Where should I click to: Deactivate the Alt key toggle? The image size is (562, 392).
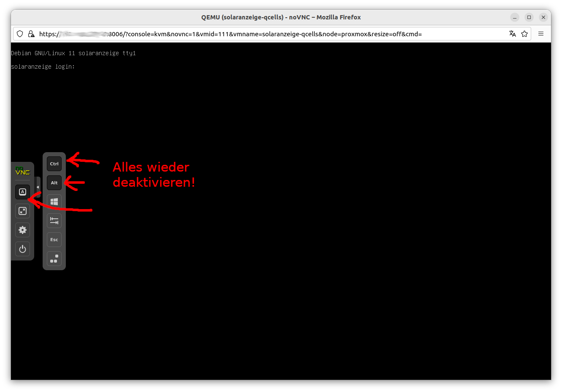click(54, 183)
